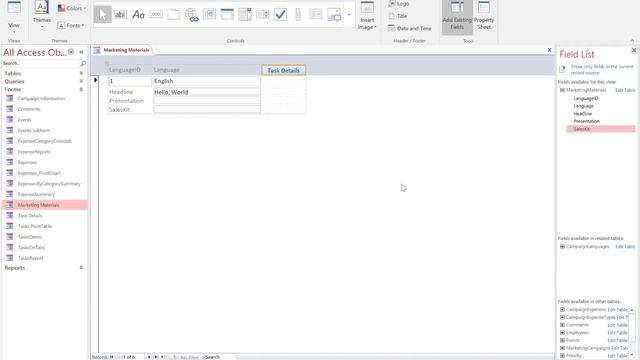Collapse navigation pane shutter bar
This screenshot has height=360, width=640.
tap(81, 52)
